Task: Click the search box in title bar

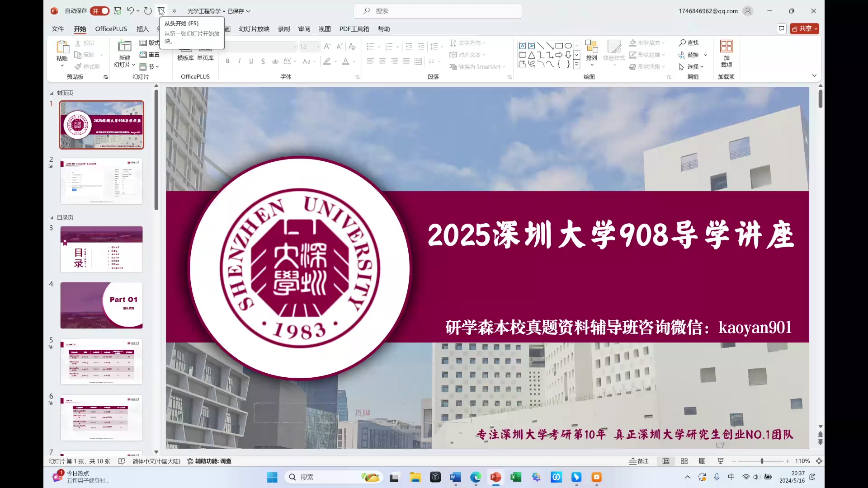Action: coord(438,11)
